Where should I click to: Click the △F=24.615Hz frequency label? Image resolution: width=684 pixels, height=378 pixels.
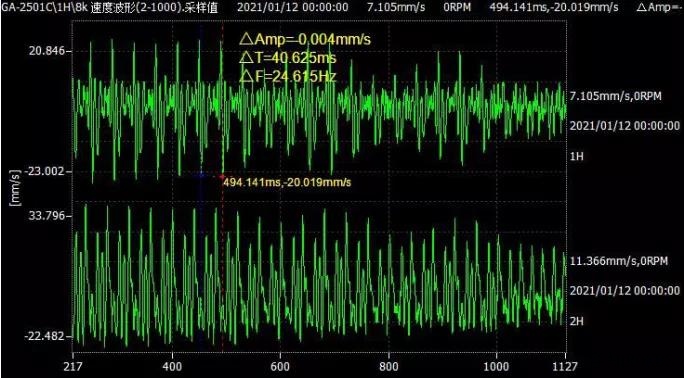[288, 77]
